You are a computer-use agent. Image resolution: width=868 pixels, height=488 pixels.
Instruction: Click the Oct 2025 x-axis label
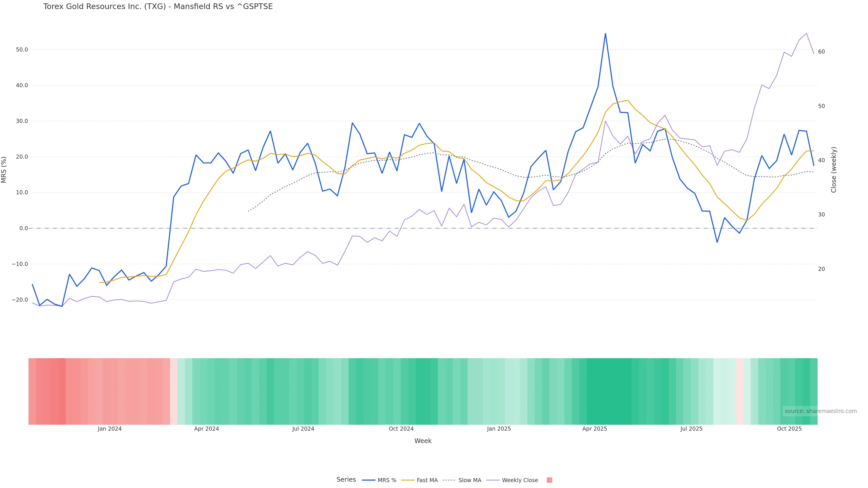[x=789, y=429]
